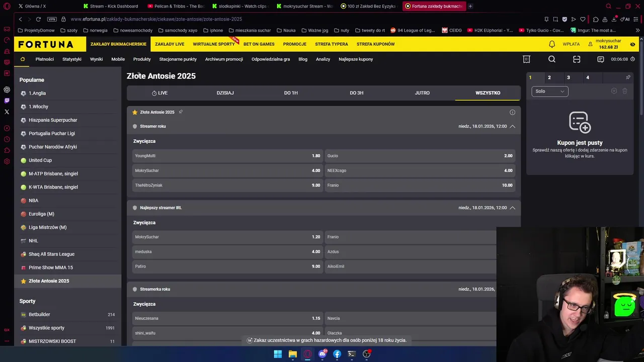The height and width of the screenshot is (362, 644).
Task: Open Twitch in Opera sidebar
Action: click(x=7, y=101)
